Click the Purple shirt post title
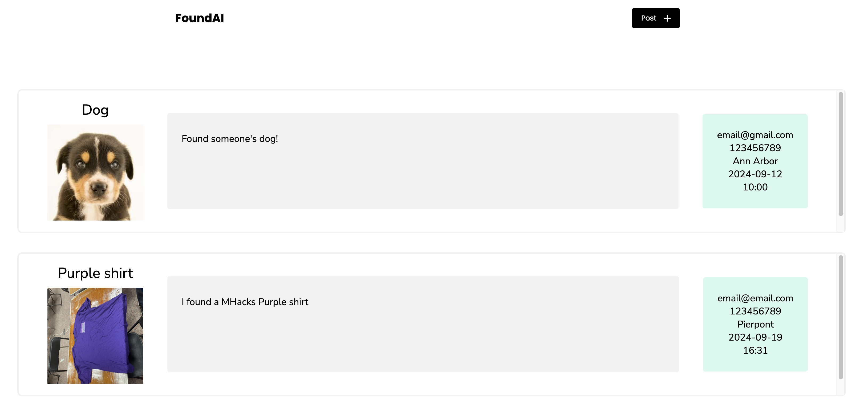 point(95,273)
